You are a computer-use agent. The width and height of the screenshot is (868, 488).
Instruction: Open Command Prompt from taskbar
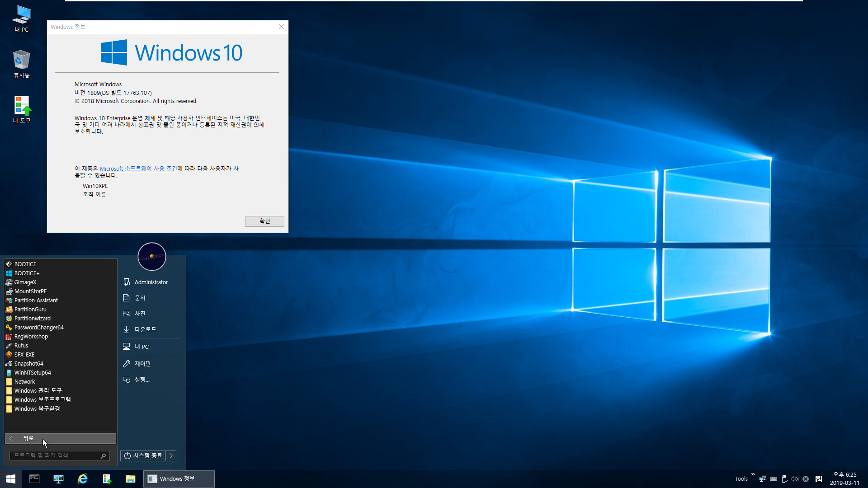pos(34,479)
